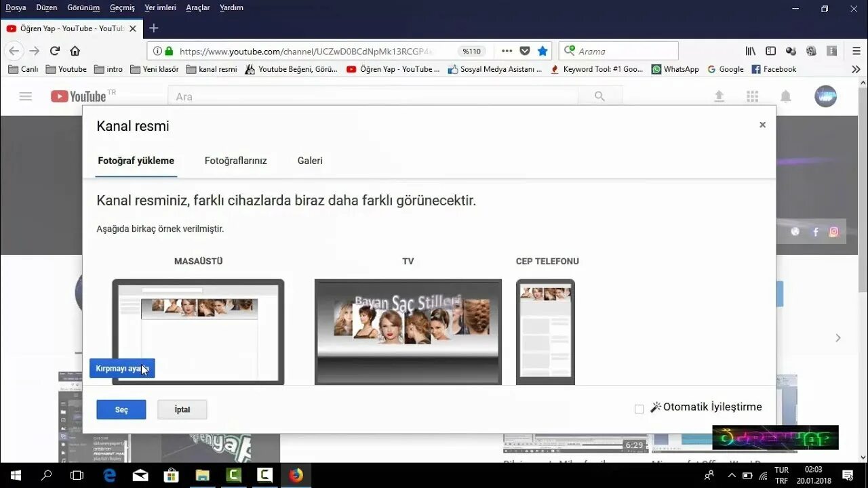868x488 pixels.
Task: Click the YouTube search magnifier button
Action: tap(599, 96)
